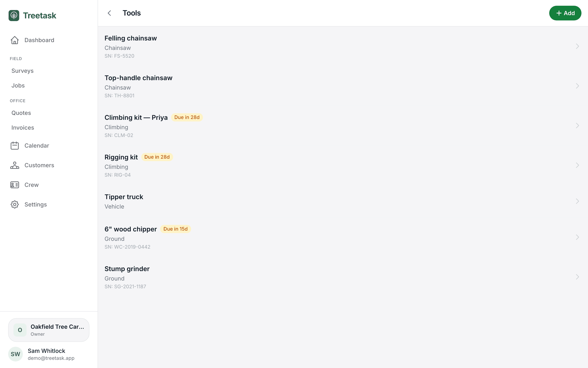Click the Calendar icon in sidebar
The image size is (588, 368).
click(14, 146)
